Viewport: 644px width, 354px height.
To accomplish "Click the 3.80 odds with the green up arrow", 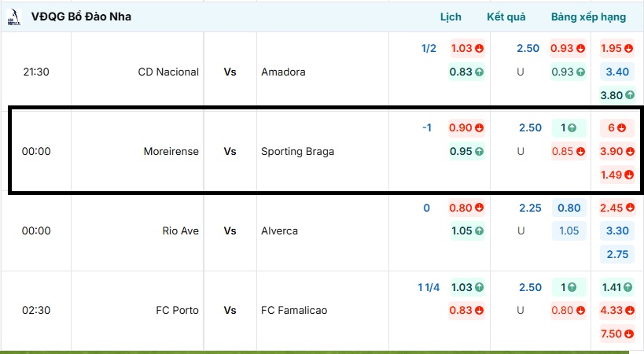I will (x=617, y=95).
